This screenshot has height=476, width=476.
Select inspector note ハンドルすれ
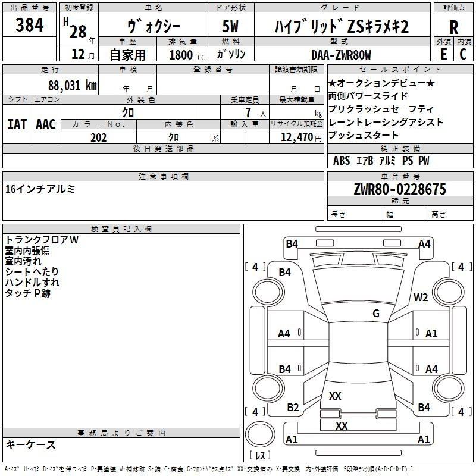(x=32, y=282)
